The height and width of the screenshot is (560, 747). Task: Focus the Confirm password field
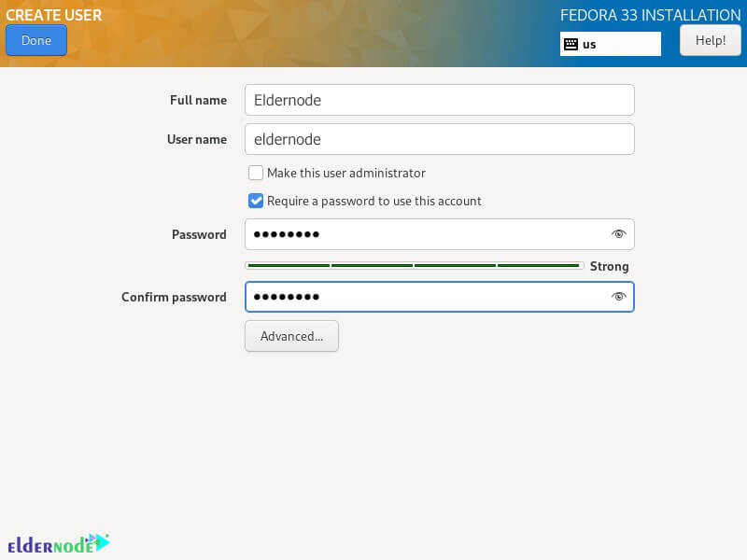tap(439, 297)
